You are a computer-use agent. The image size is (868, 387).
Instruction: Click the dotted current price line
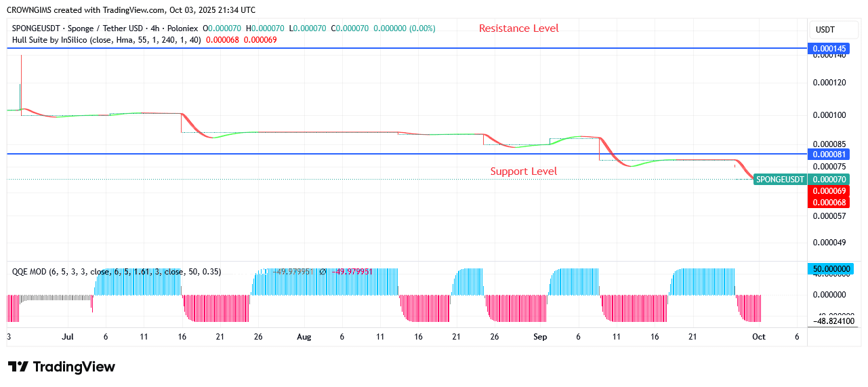[x=339, y=180]
